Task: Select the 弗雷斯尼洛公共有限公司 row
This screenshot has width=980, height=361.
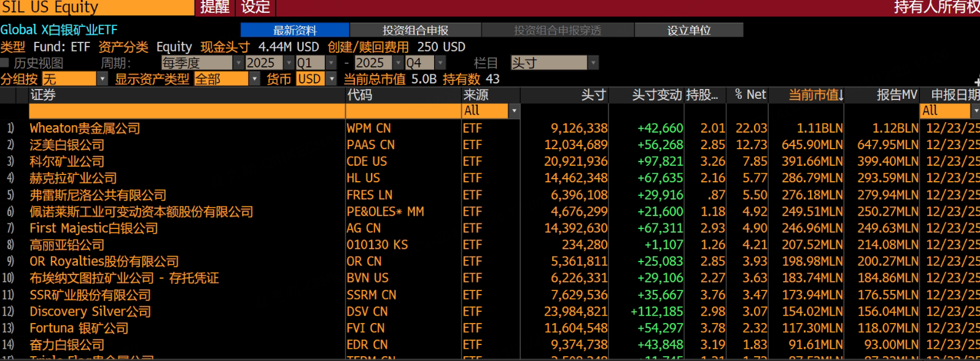Action: point(490,195)
